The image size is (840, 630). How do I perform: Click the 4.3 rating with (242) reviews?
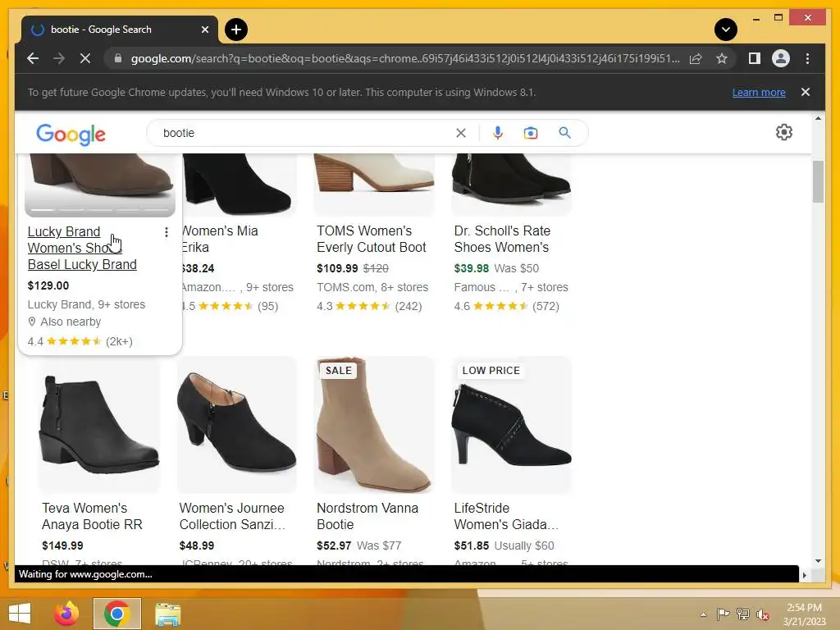click(369, 307)
